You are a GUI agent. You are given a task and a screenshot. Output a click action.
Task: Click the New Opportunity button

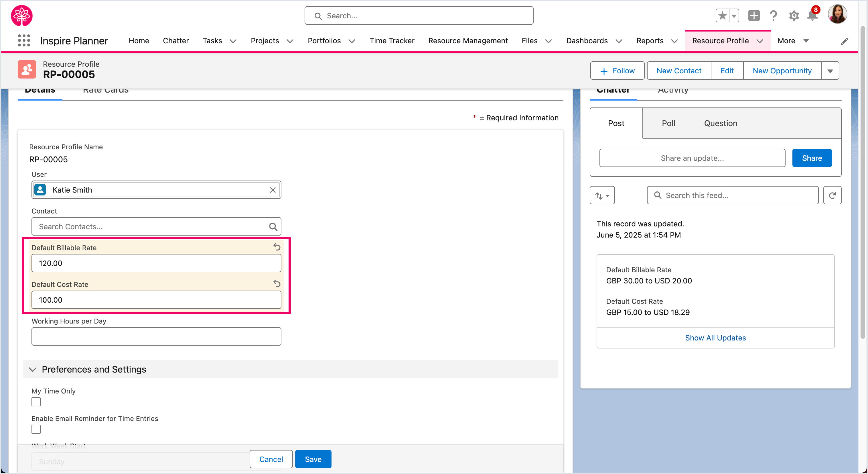coord(782,70)
